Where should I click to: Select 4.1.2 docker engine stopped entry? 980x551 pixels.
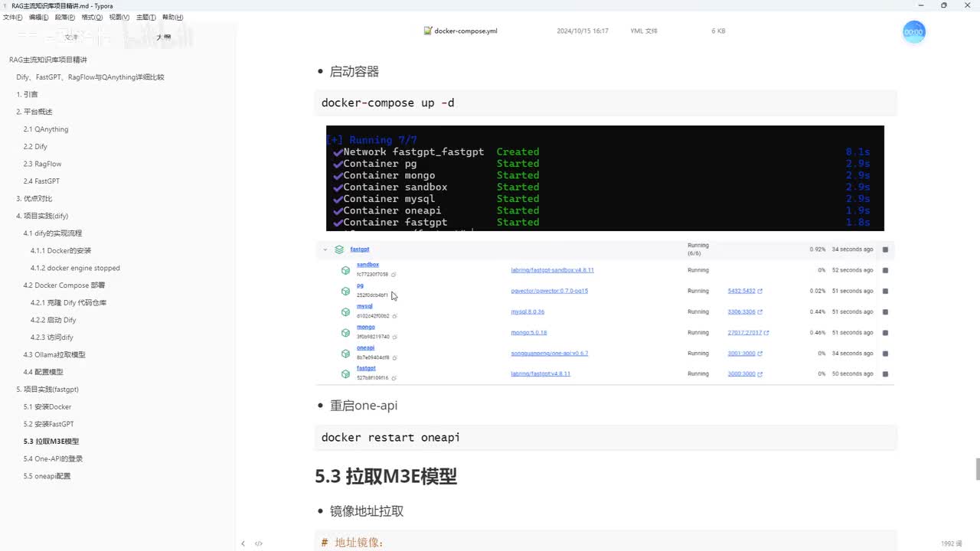pos(75,268)
